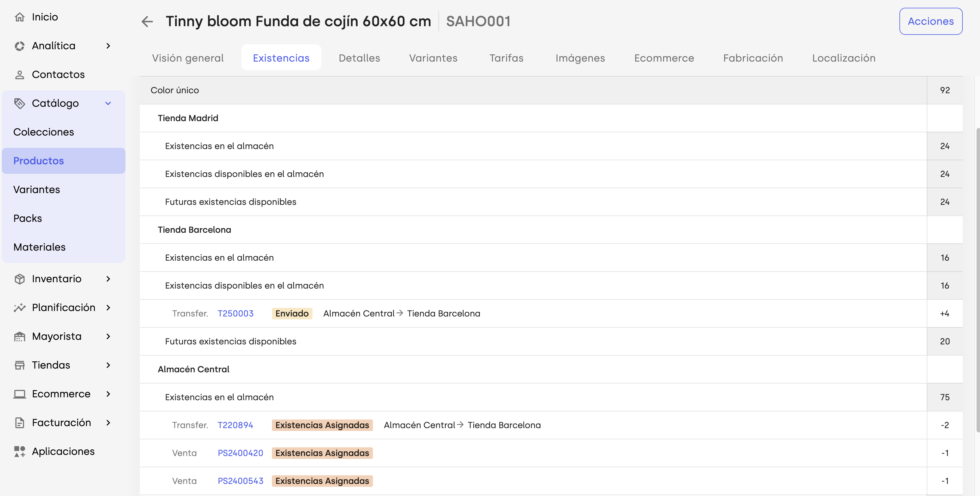Switch to the Fabricación tab

753,58
